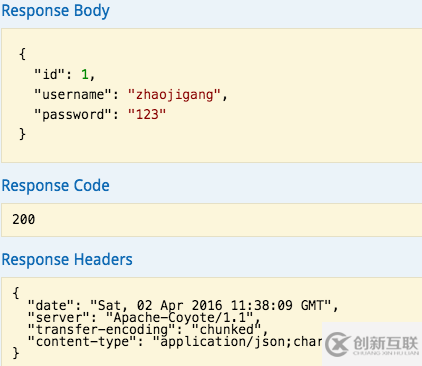Click the Apache-Coyote/1.1 server value

[180, 317]
